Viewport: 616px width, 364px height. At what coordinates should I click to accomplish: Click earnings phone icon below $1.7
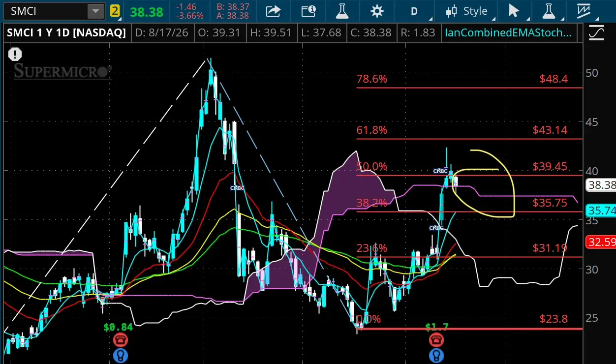pos(436,340)
